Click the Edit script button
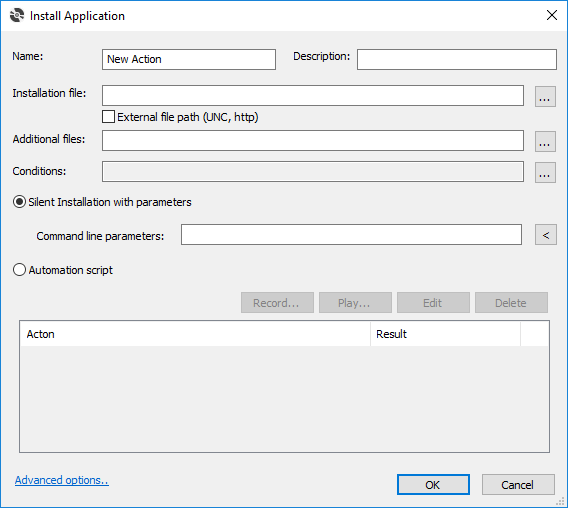 433,303
